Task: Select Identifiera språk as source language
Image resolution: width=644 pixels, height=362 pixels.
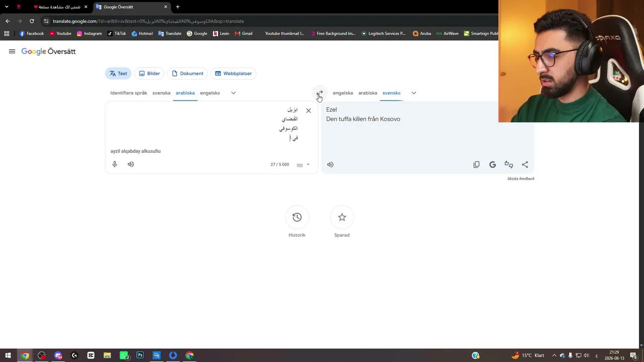Action: click(129, 93)
